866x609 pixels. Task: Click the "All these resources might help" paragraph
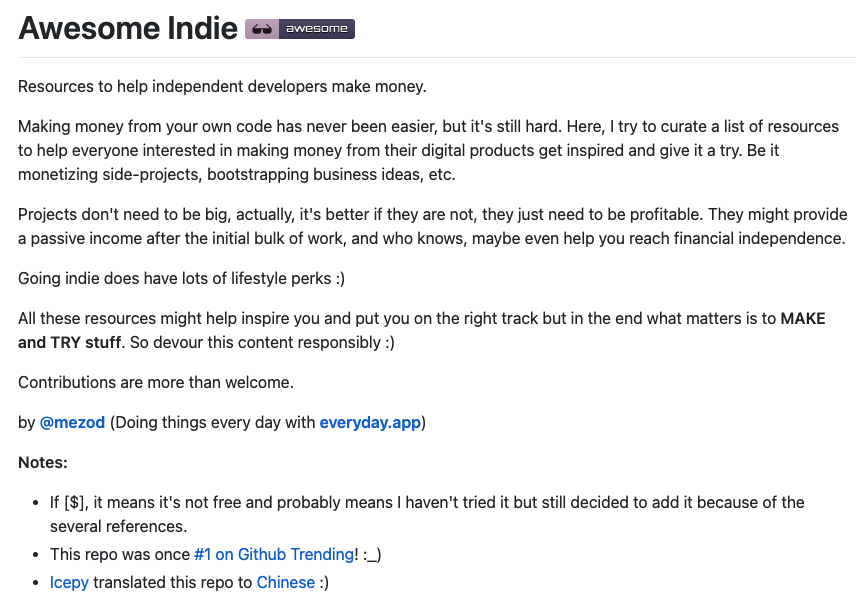click(397, 319)
